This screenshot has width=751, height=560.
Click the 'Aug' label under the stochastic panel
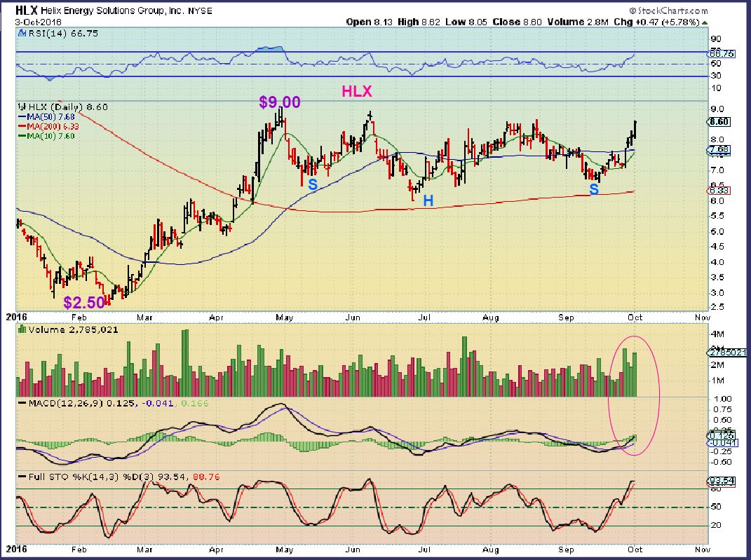point(490,549)
